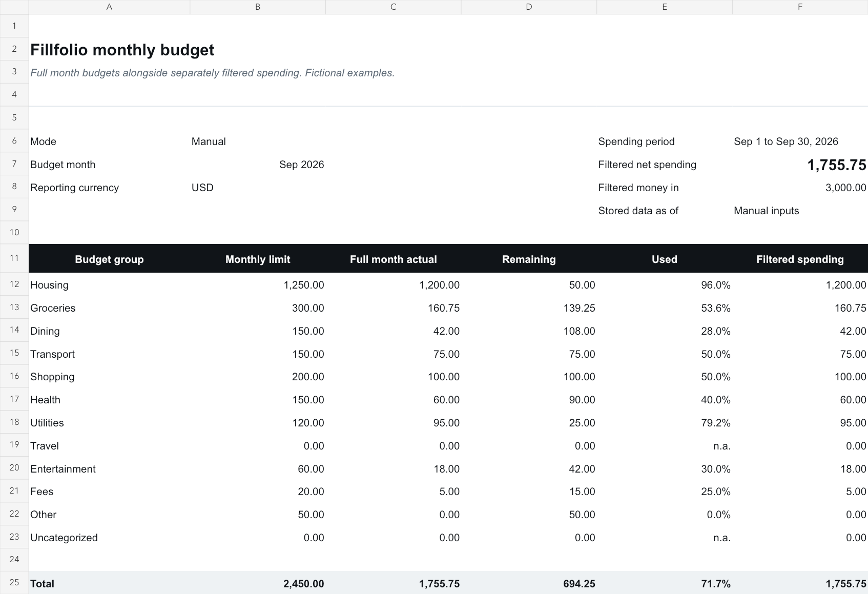This screenshot has height=594, width=868.
Task: Click the "Spending period" label
Action: [636, 141]
